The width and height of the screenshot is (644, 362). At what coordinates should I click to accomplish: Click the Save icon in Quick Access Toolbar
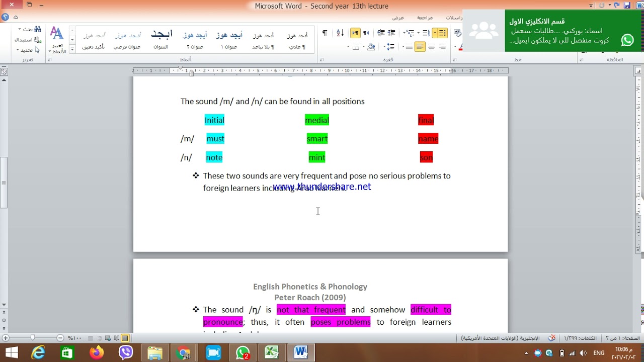(x=627, y=6)
